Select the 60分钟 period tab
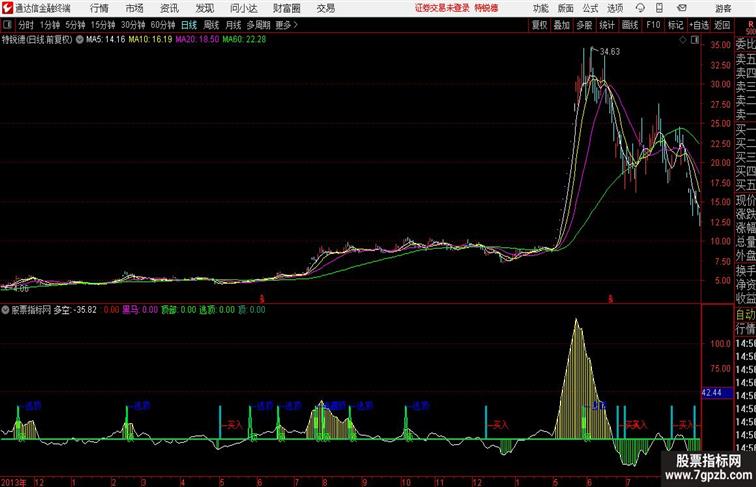Viewport: 756px width, 487px height. pos(163,25)
